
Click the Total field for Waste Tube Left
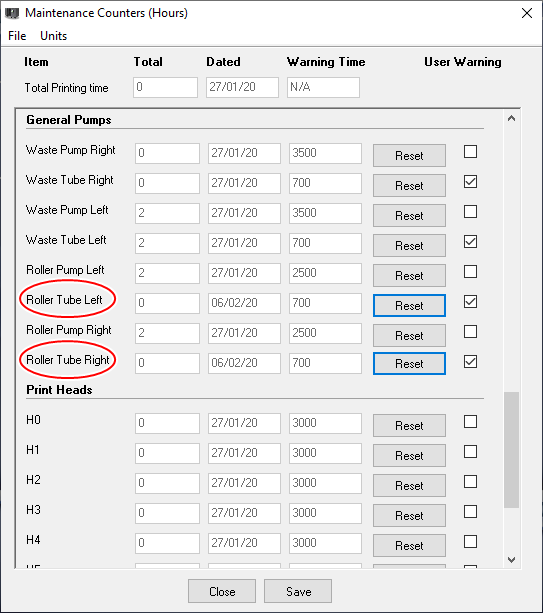coord(167,243)
